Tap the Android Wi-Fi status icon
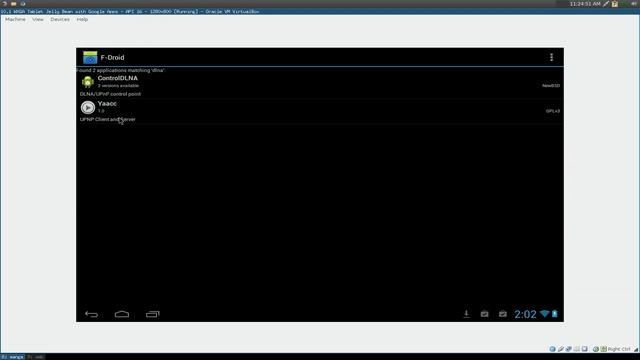 [x=544, y=313]
